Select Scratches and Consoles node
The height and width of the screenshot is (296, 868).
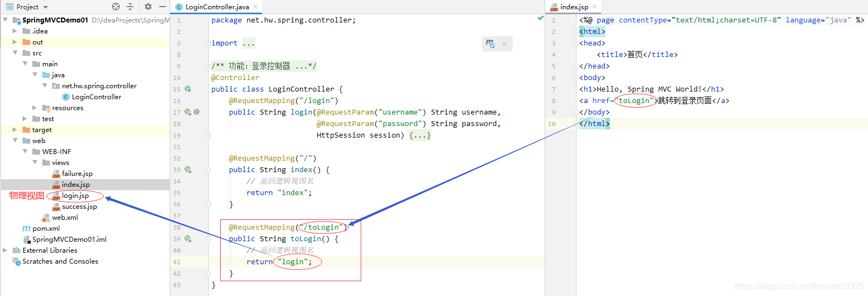point(60,261)
